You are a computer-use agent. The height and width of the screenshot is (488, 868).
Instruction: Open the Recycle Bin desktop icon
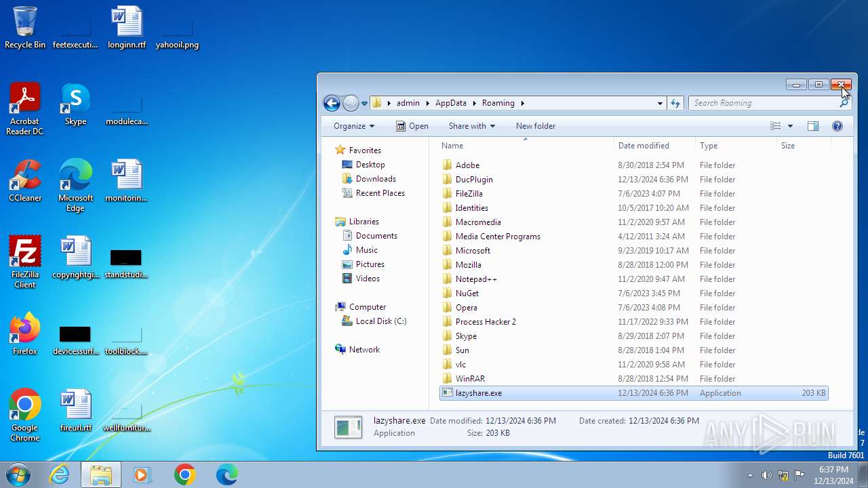(25, 27)
